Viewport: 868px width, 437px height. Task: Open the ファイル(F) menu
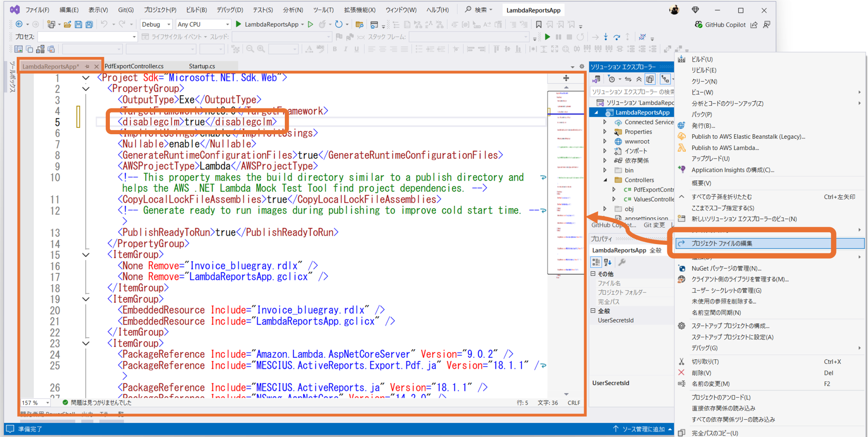37,9
